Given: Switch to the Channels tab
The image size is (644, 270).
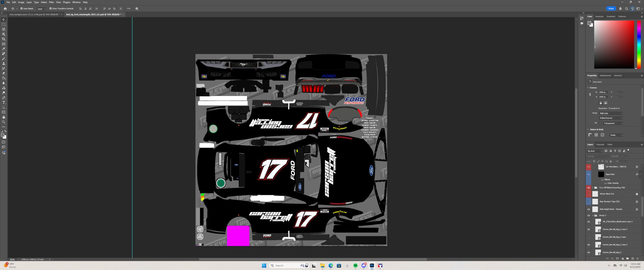Looking at the screenshot, I should point(600,144).
